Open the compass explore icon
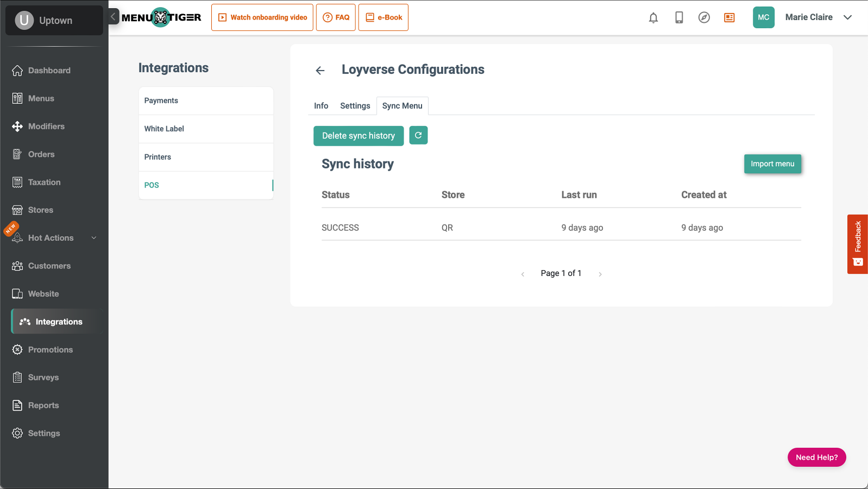The width and height of the screenshot is (868, 489). point(704,17)
